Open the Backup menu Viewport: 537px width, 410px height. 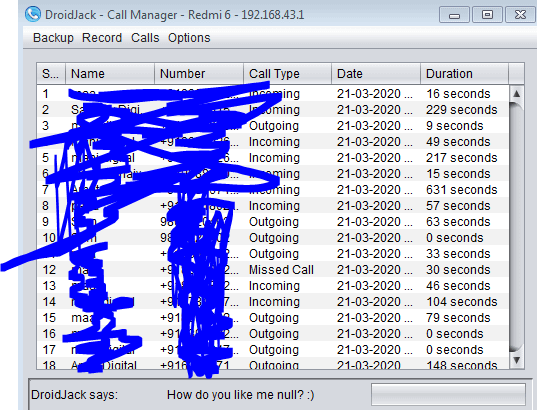click(53, 38)
